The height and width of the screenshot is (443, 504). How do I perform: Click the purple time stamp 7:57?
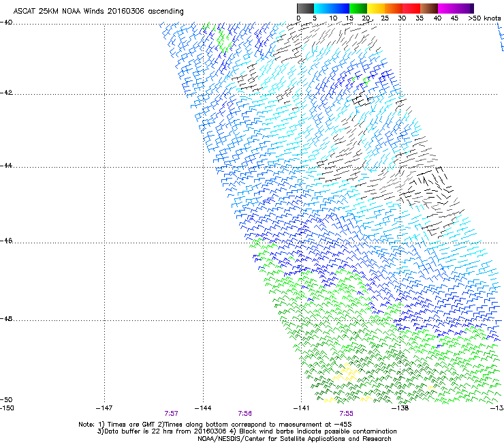(172, 414)
